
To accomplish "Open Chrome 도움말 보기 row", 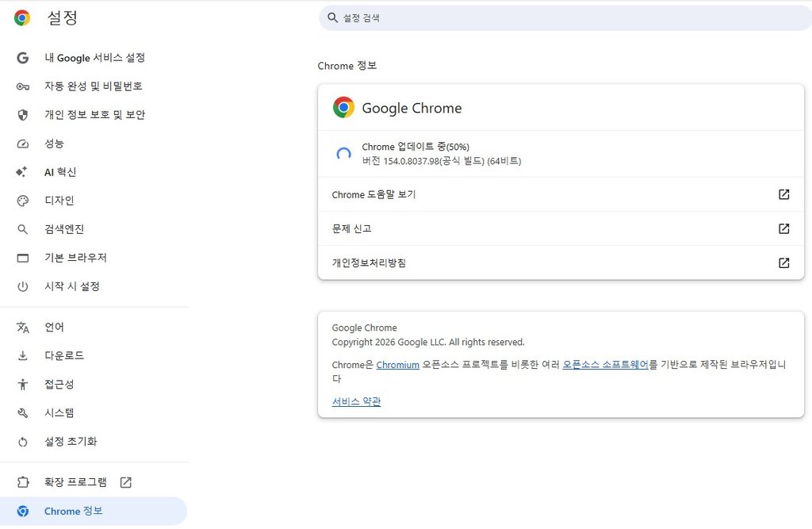I will pyautogui.click(x=561, y=194).
